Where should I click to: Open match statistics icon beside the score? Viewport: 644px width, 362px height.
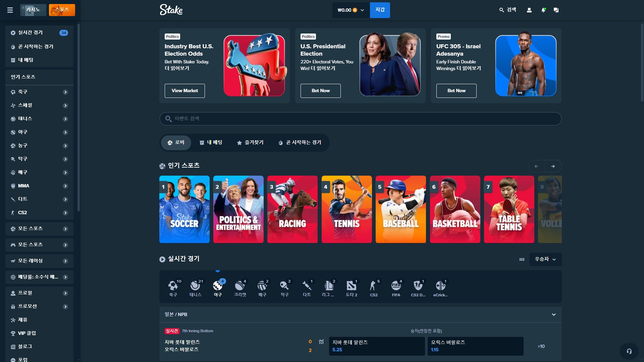pyautogui.click(x=321, y=342)
